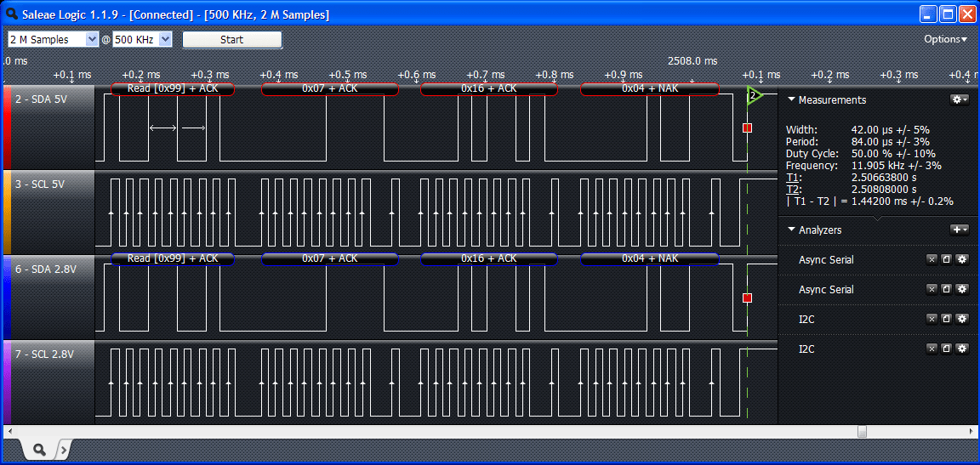
Task: Open the 500 KHz sample rate dropdown
Action: [143, 39]
